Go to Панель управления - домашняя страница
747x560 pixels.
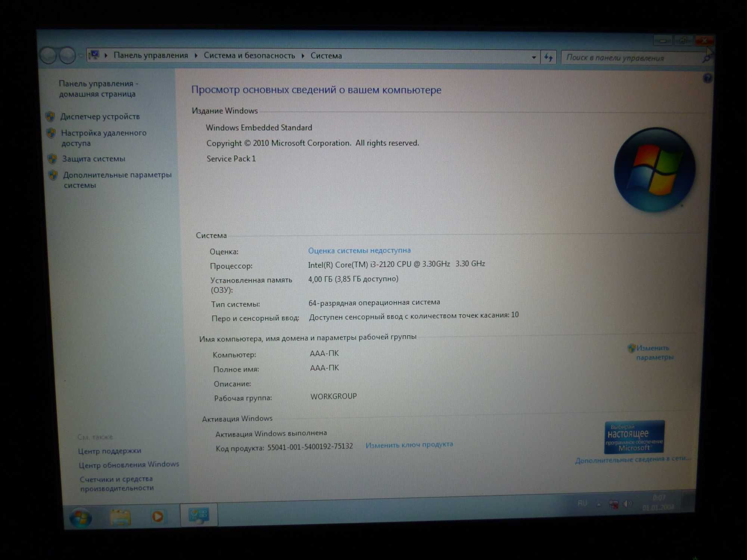(98, 88)
